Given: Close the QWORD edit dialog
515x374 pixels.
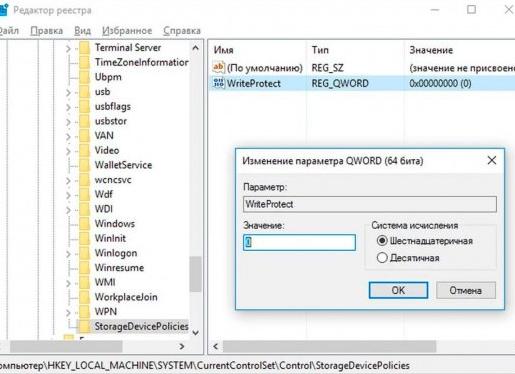Looking at the screenshot, I should tap(492, 160).
